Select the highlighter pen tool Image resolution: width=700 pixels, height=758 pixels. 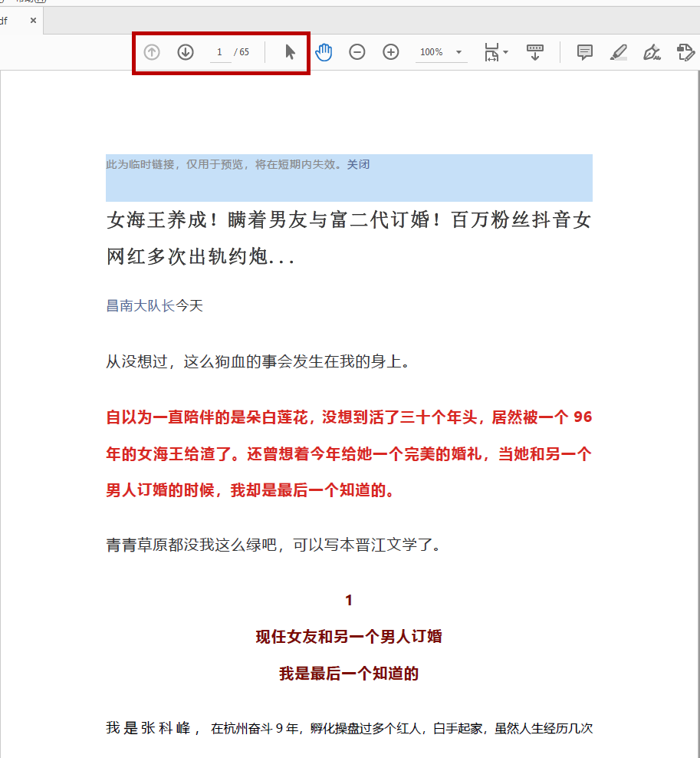pyautogui.click(x=619, y=52)
